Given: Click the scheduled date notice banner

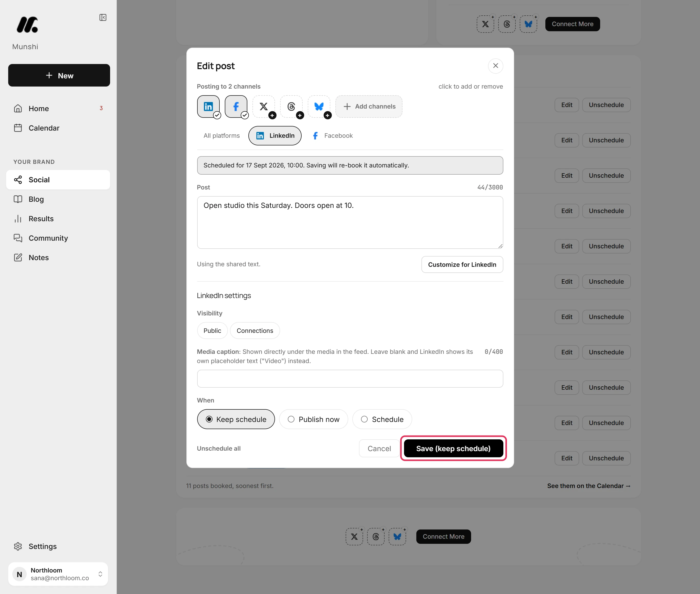Looking at the screenshot, I should pos(350,165).
